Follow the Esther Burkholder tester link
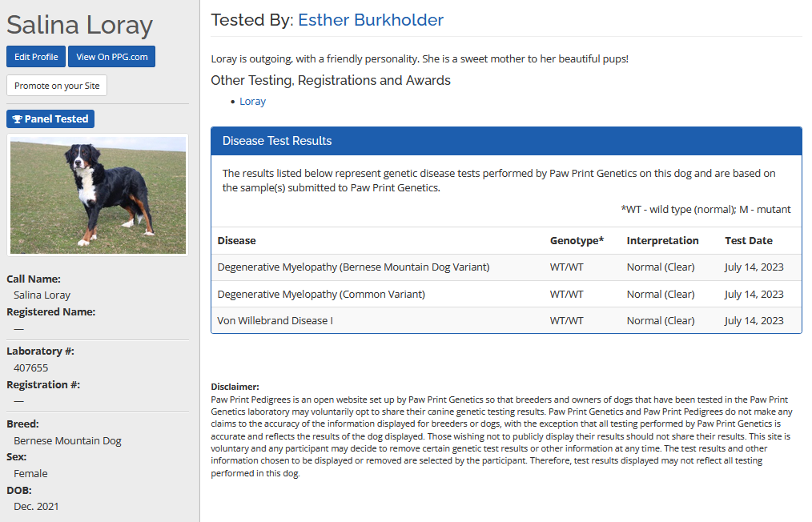Viewport: 812px width, 522px height. pos(371,20)
